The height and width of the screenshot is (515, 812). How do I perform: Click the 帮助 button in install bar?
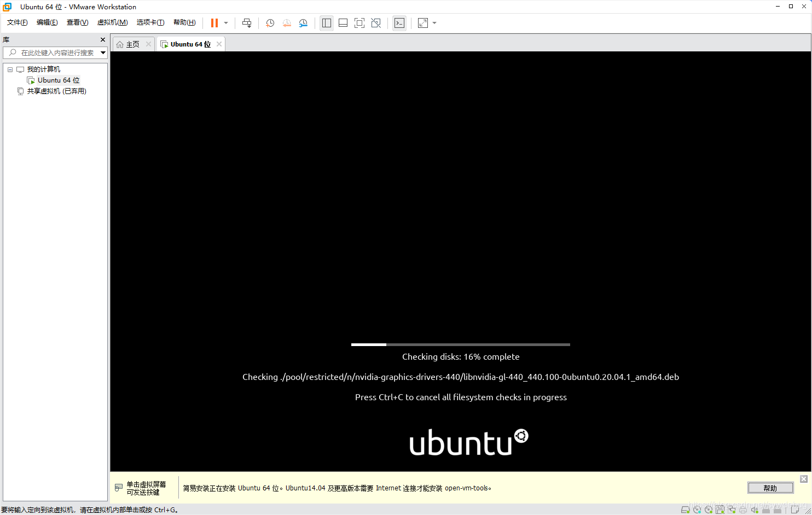point(770,488)
